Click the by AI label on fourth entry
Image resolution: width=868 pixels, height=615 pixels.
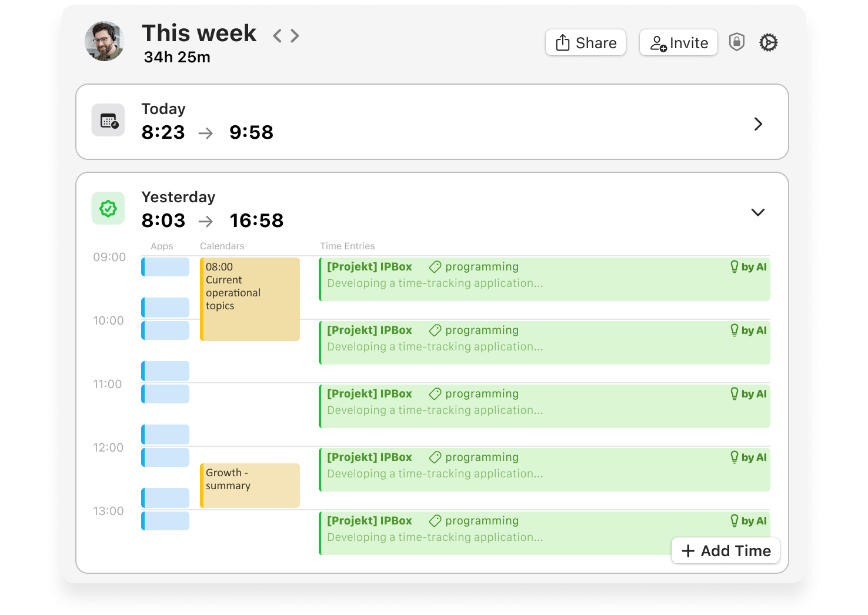pyautogui.click(x=753, y=457)
